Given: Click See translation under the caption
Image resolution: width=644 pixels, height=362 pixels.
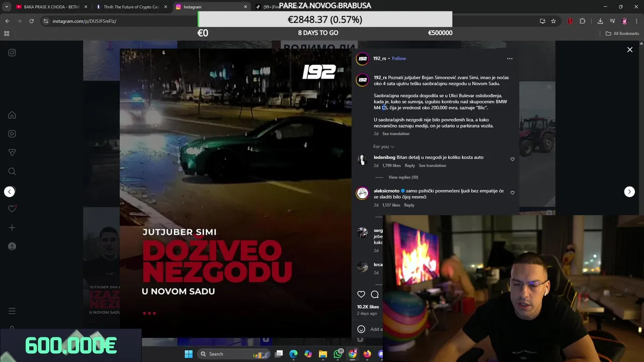Looking at the screenshot, I should 395,134.
